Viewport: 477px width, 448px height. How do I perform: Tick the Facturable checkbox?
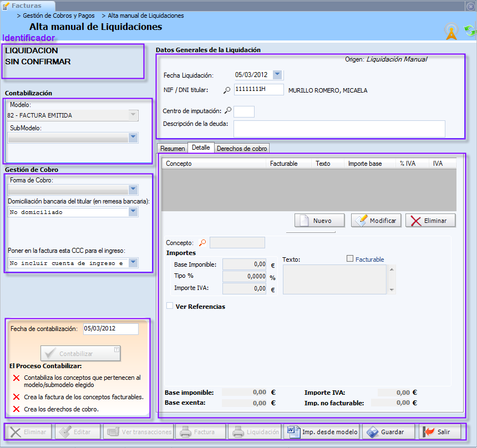[x=350, y=258]
